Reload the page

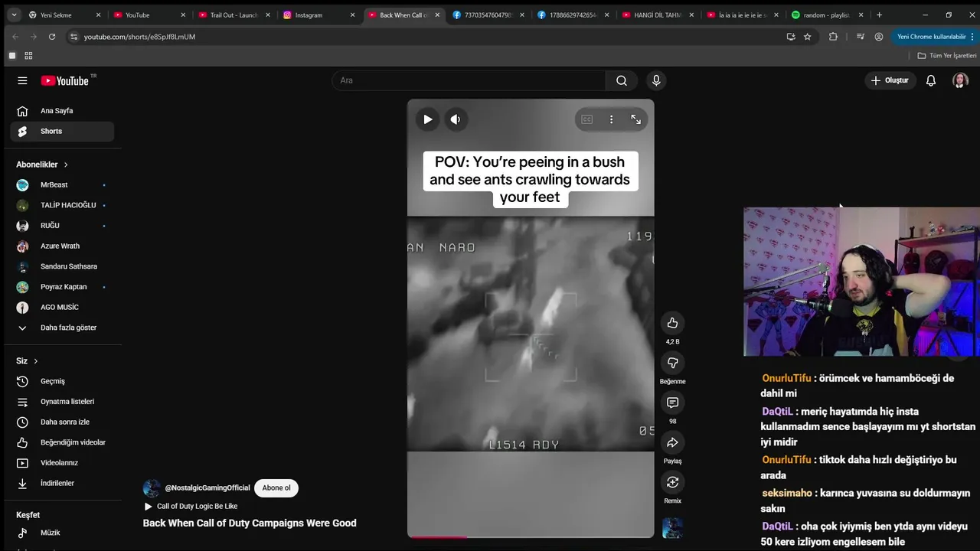[x=52, y=37]
